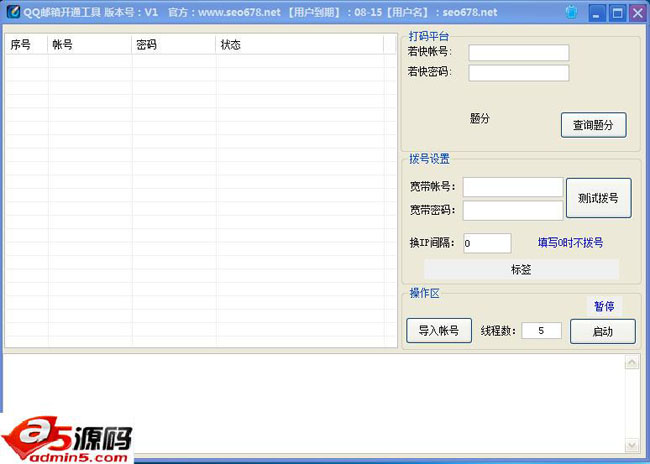Click the app logo icon in title bar
The image size is (650, 464).
pos(13,12)
